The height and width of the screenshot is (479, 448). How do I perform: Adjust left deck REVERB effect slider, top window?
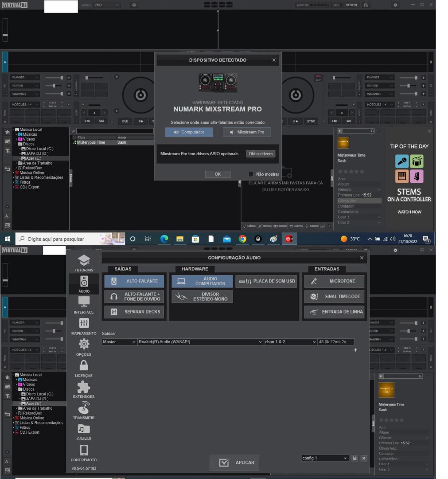click(54, 86)
